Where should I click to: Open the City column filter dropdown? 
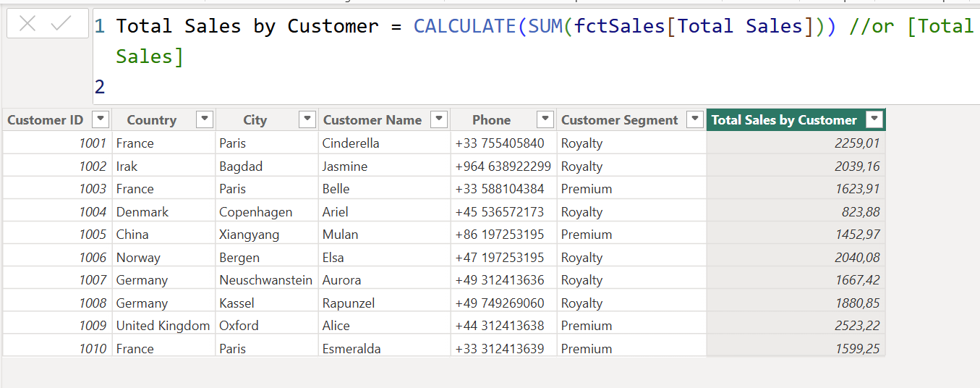pos(307,119)
